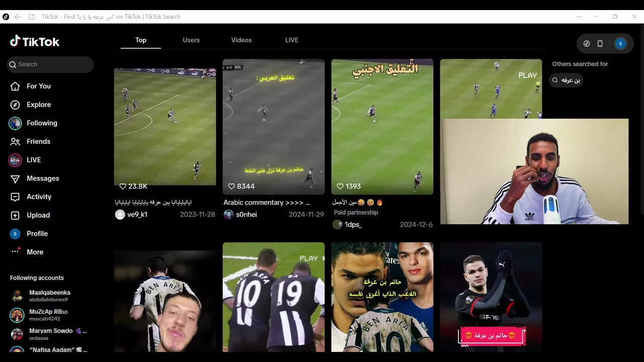Open Messages paper-plane icon
Screen dimensions: 644x362
point(15,178)
